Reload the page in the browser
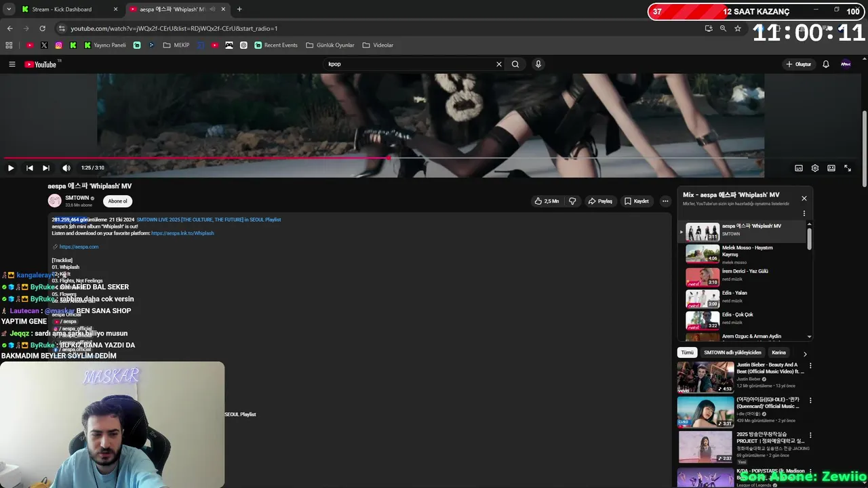The height and width of the screenshot is (488, 868). [42, 28]
